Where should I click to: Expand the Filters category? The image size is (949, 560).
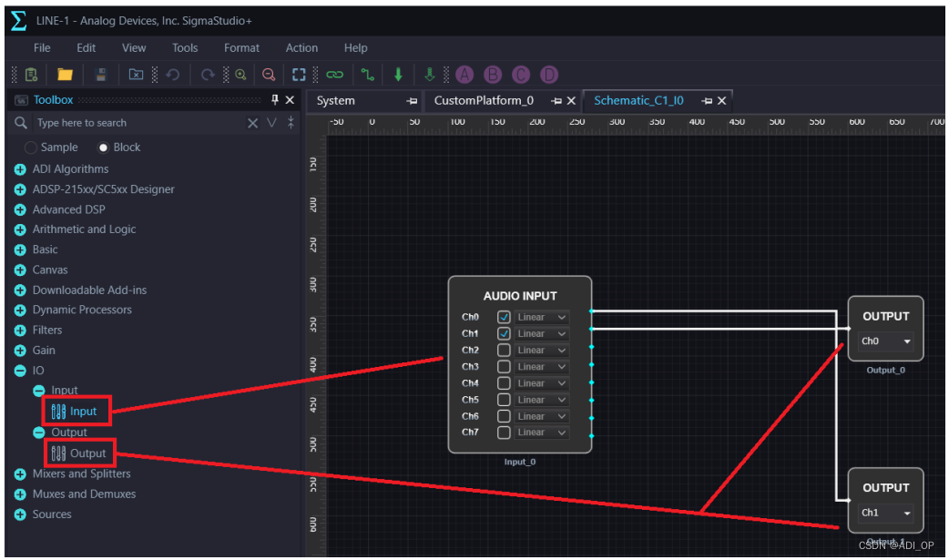point(20,331)
